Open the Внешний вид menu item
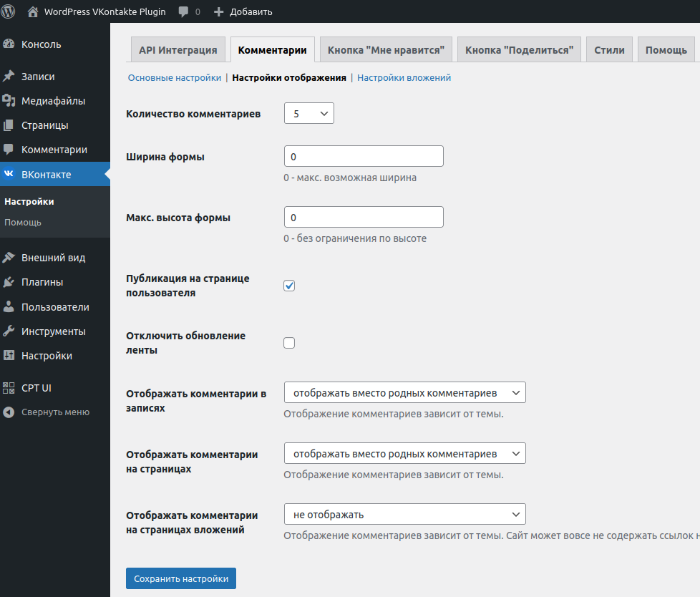The image size is (700, 597). click(x=55, y=258)
